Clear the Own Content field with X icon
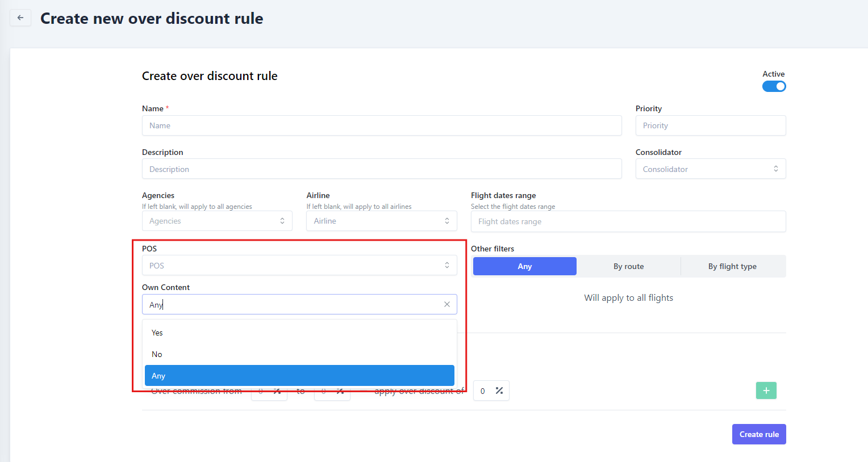The height and width of the screenshot is (462, 868). 447,304
